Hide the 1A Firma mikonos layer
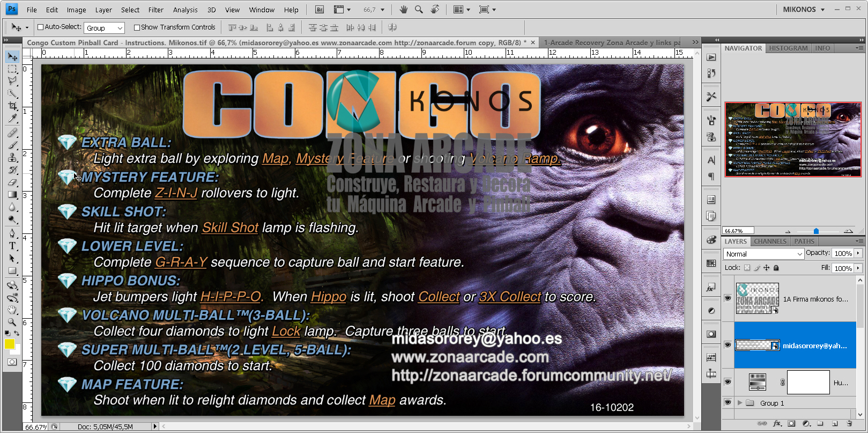This screenshot has height=433, width=868. (x=728, y=298)
